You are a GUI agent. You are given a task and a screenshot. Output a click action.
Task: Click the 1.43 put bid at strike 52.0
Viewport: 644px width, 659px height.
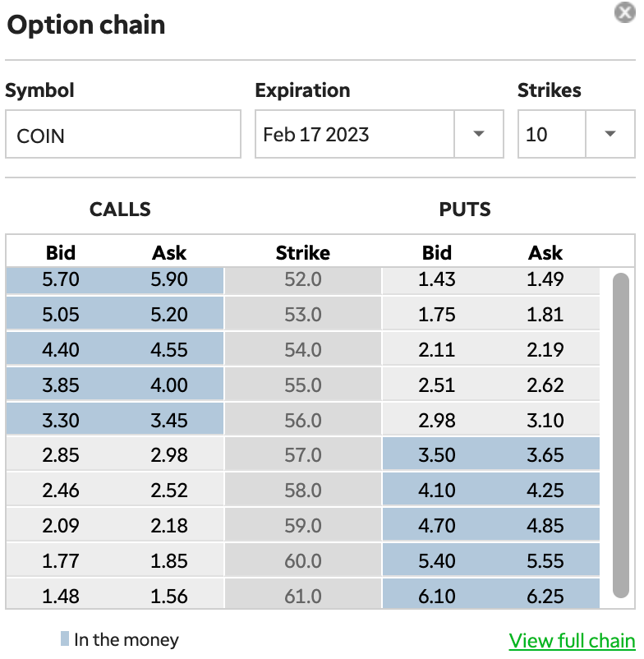tap(436, 279)
